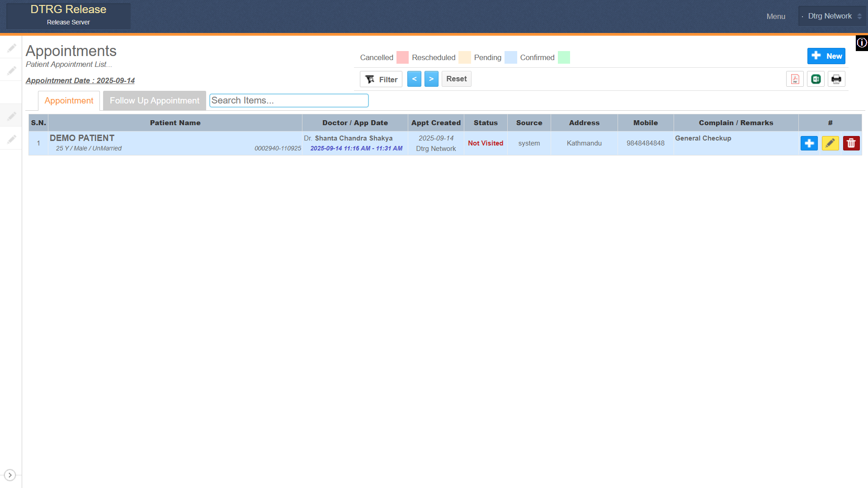Focus the Search Items field

pos(289,100)
